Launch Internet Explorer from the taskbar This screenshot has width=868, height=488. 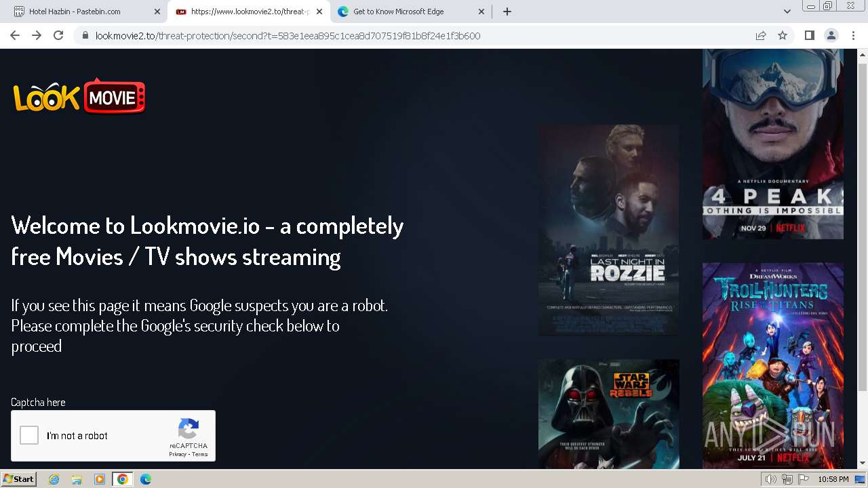click(54, 479)
